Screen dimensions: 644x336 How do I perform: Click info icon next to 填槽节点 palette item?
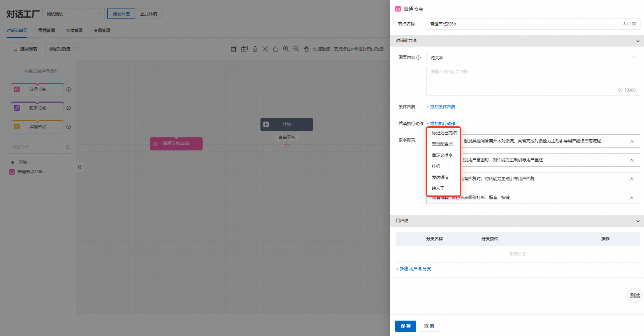[68, 127]
